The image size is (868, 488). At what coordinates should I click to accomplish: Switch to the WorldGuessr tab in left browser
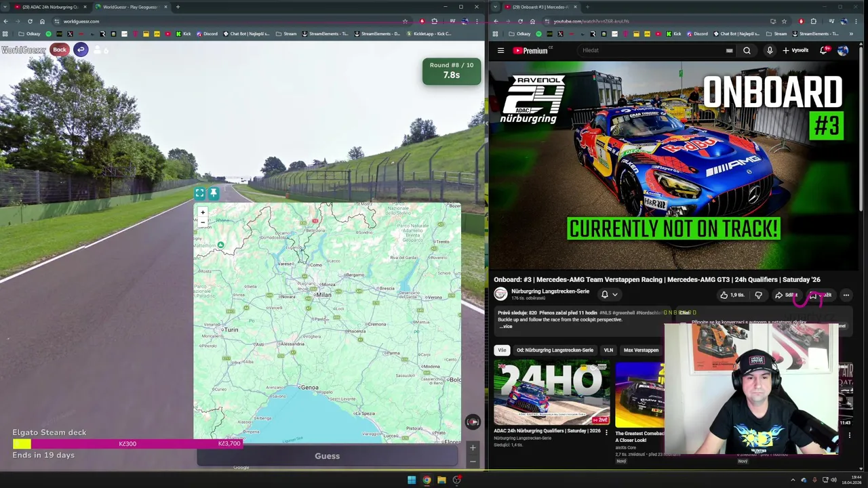130,7
